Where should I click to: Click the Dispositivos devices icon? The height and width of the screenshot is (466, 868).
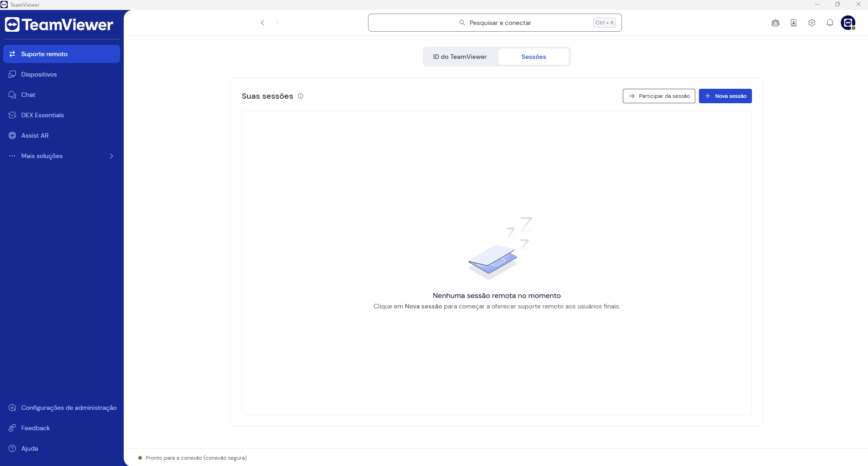point(12,74)
